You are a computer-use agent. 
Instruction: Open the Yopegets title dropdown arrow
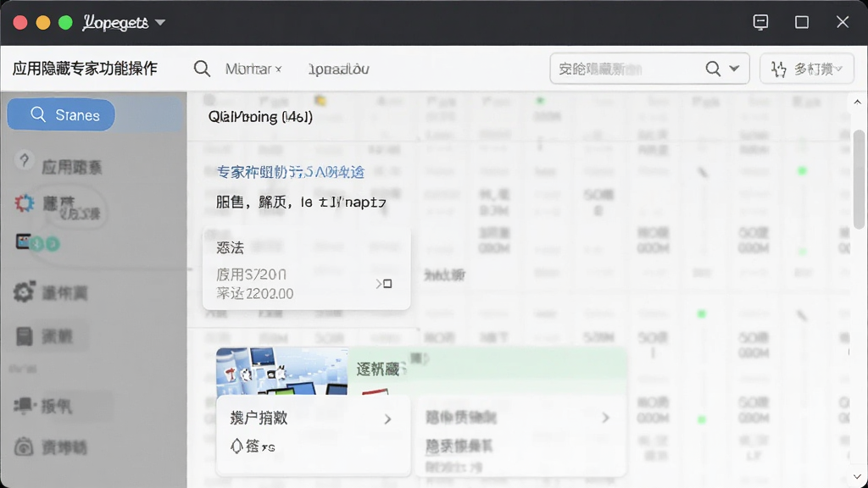(160, 23)
